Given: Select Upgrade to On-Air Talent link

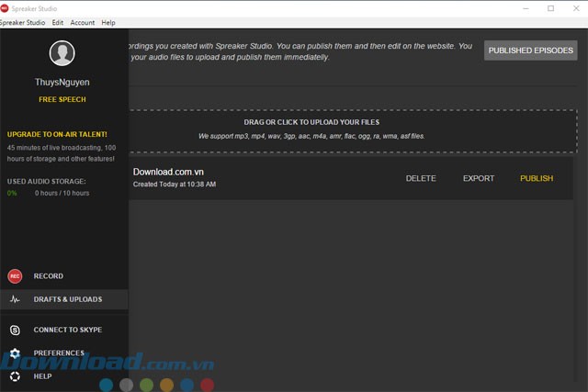Looking at the screenshot, I should coord(57,134).
